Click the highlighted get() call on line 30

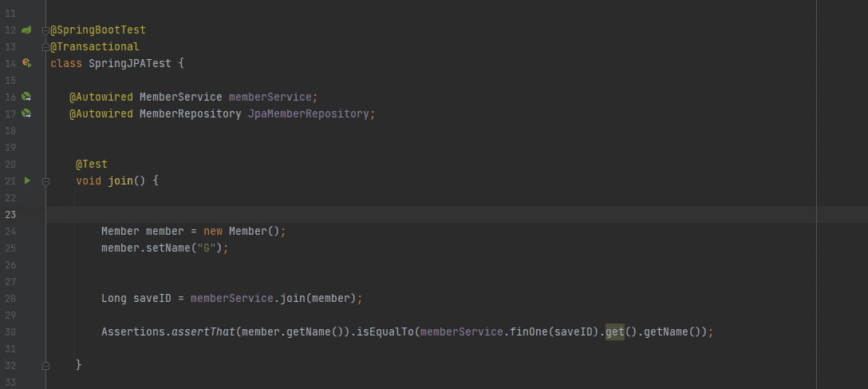[615, 332]
